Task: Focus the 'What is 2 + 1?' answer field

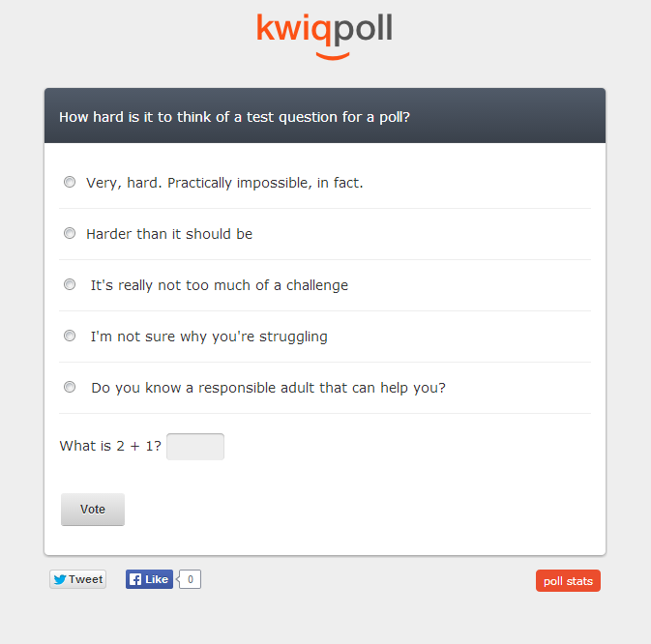Action: (x=195, y=447)
